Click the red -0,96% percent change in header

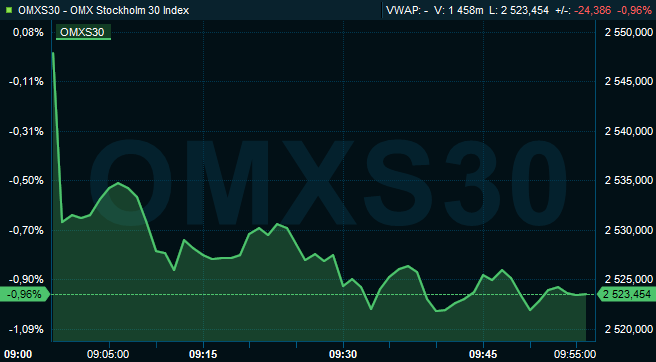pyautogui.click(x=635, y=10)
